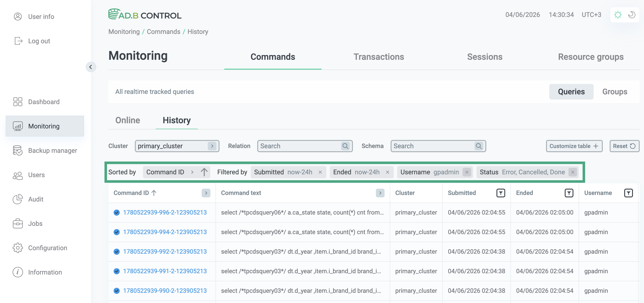This screenshot has width=644, height=303.
Task: Open command 1780522939-994-2-123905213
Action: [x=165, y=232]
